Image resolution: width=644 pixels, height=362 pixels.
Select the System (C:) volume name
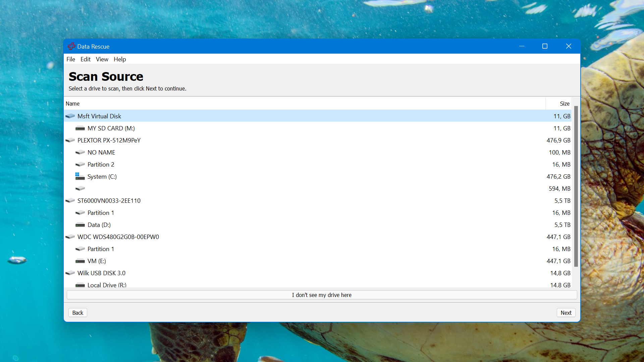tap(102, 176)
